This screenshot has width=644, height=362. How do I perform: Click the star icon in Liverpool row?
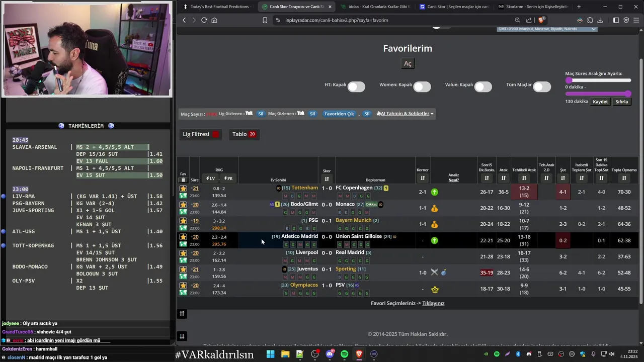[183, 253]
